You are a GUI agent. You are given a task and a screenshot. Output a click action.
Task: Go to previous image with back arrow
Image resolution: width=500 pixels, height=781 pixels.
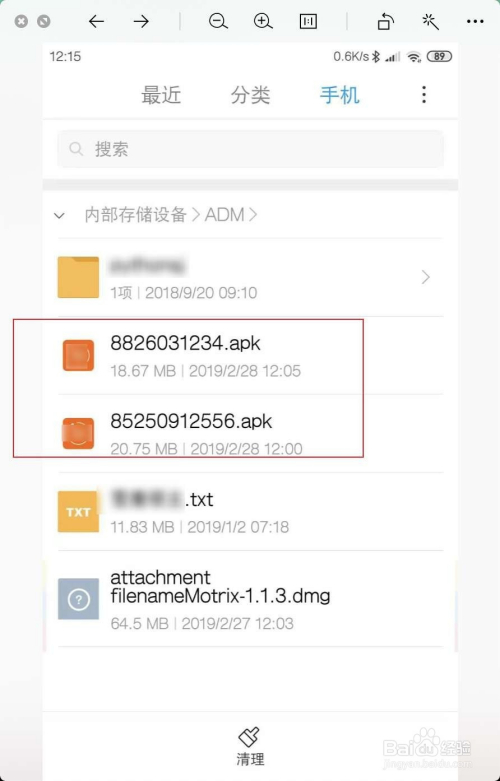(96, 21)
